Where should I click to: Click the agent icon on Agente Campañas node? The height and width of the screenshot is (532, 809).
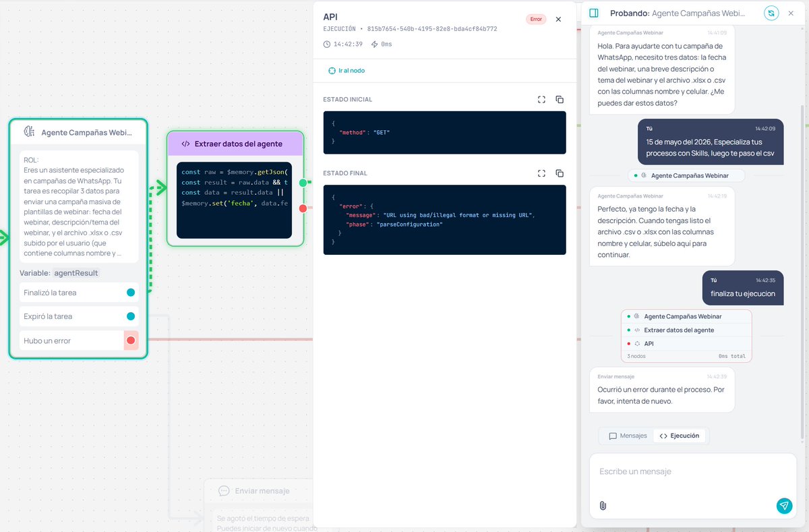[29, 131]
